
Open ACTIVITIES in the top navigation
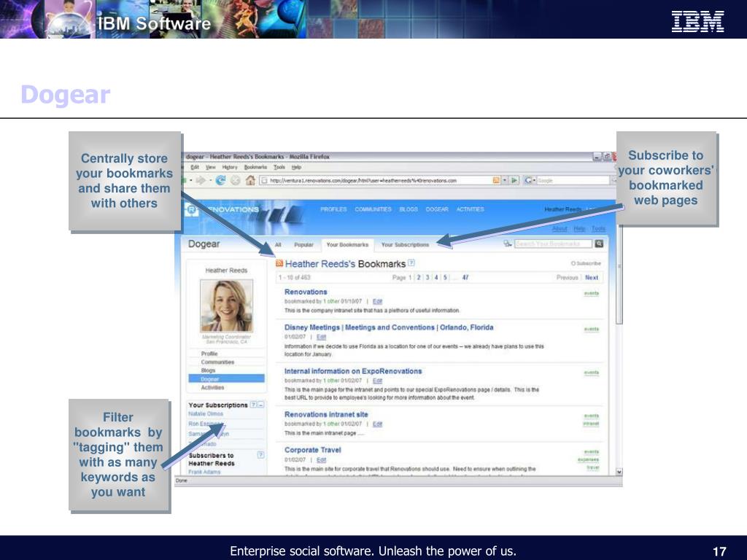click(x=471, y=209)
